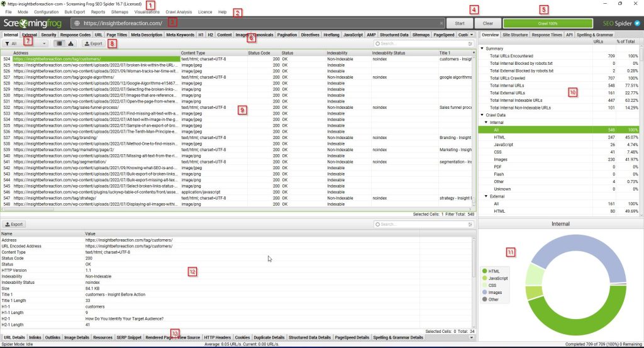Open the Screaming Frog Twitter icon
644x348 pixels.
coord(637,23)
